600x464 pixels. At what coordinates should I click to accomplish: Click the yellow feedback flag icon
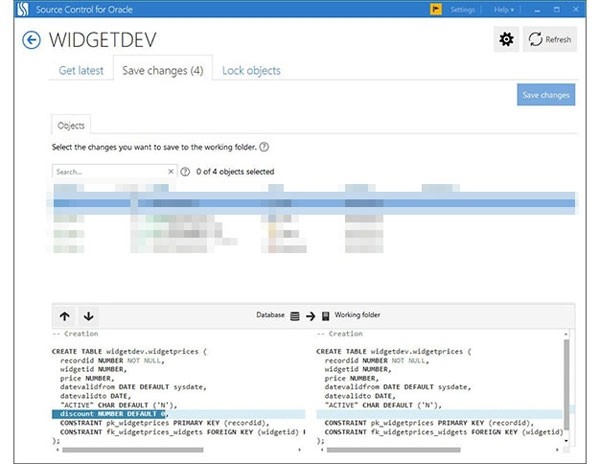tap(437, 9)
